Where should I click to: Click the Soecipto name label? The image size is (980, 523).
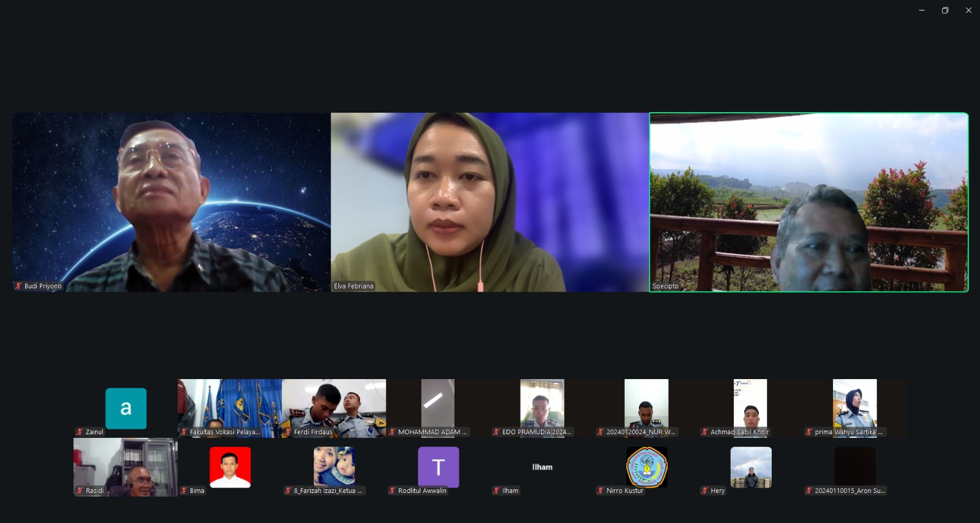(665, 286)
